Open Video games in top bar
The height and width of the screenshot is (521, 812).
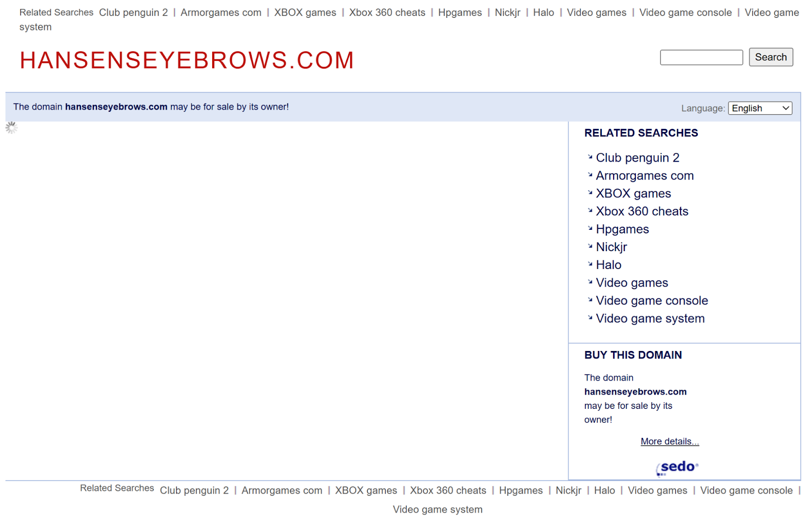(x=596, y=13)
